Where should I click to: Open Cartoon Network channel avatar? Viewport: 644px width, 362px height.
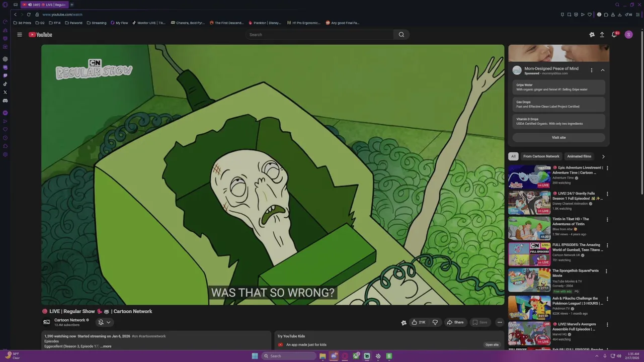point(47,322)
